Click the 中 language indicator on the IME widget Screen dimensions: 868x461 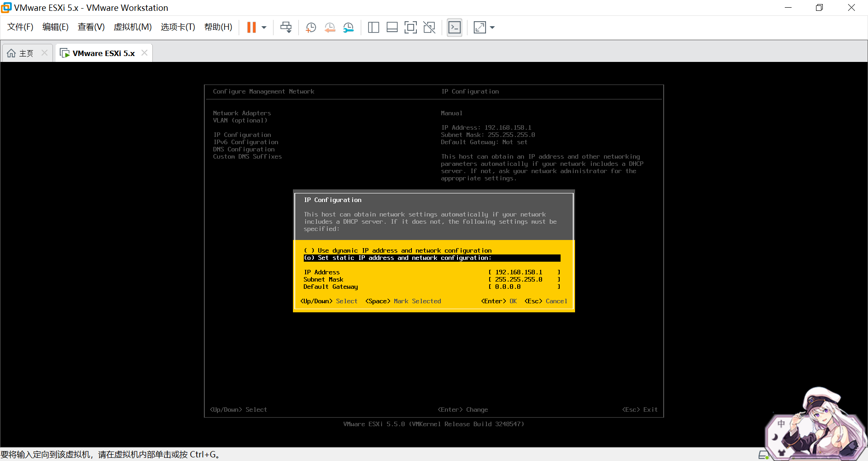tap(781, 423)
